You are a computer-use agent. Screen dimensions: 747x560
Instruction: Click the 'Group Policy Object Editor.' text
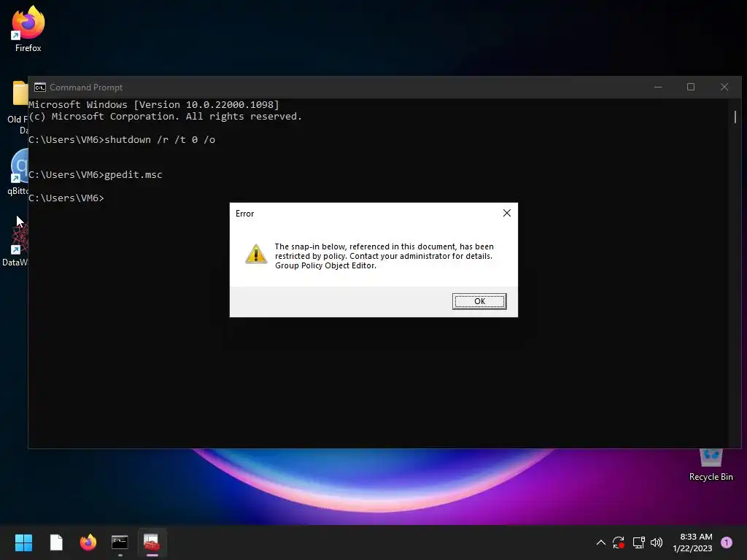(325, 265)
